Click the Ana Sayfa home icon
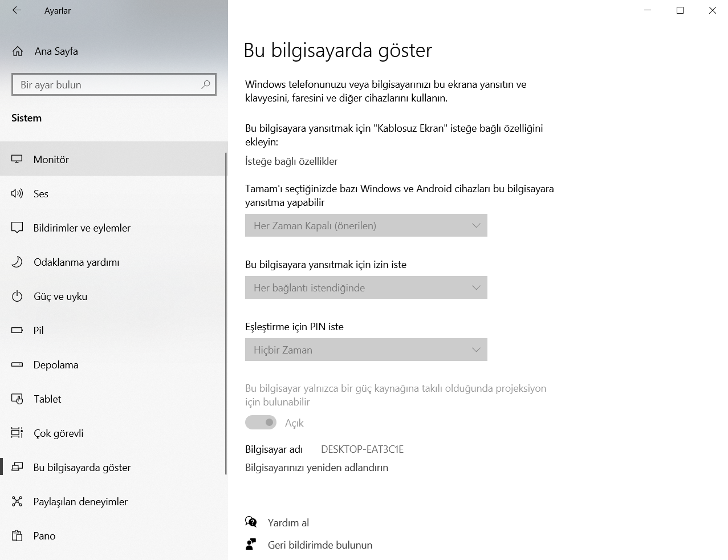The height and width of the screenshot is (560, 728). point(18,51)
